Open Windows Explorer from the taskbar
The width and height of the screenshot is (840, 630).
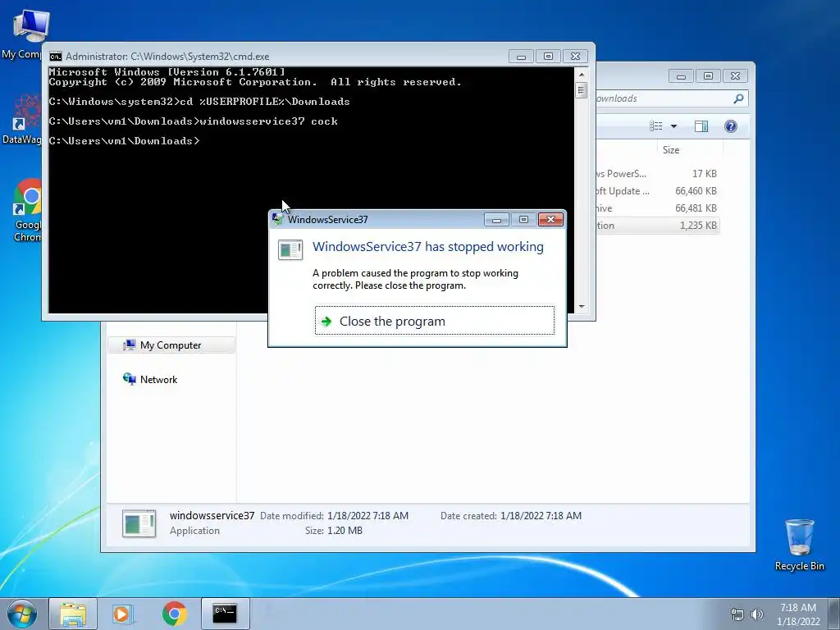pyautogui.click(x=73, y=614)
